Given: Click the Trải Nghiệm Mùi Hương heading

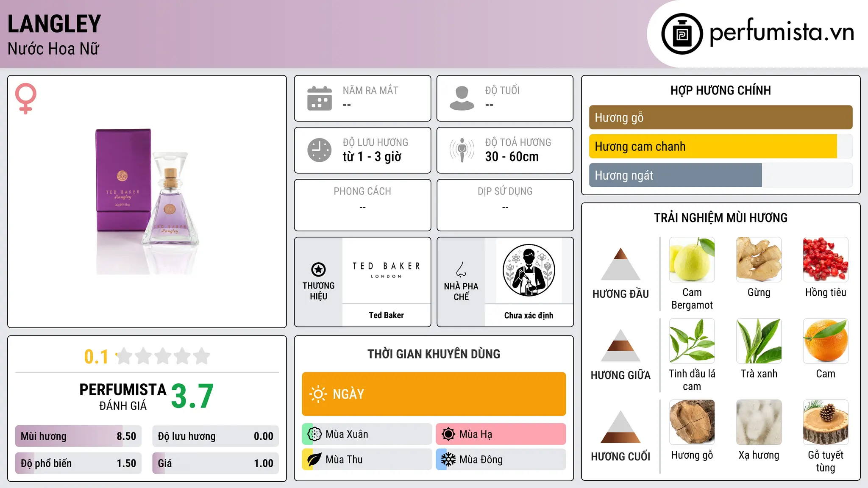Looking at the screenshot, I should (x=721, y=218).
